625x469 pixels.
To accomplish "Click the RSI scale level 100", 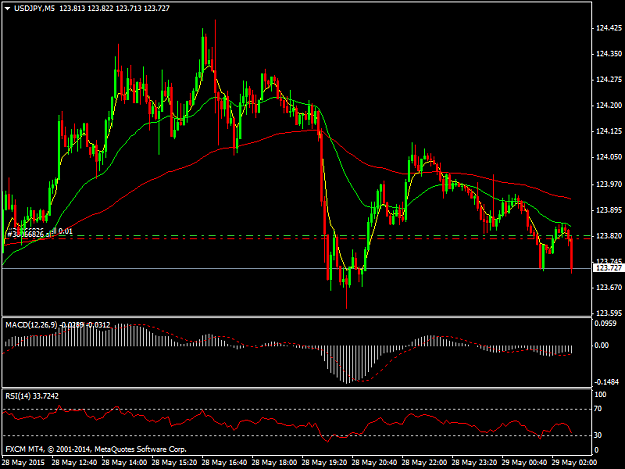I will coord(600,395).
